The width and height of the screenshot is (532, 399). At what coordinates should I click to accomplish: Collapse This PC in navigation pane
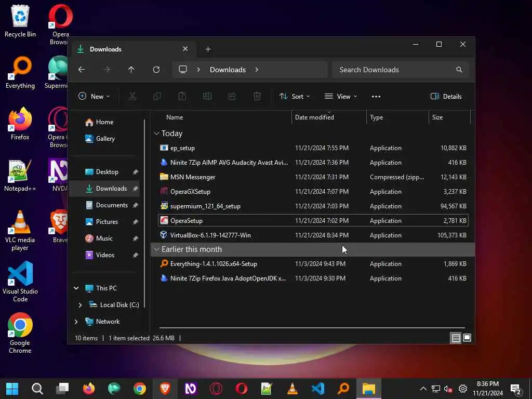coord(76,288)
